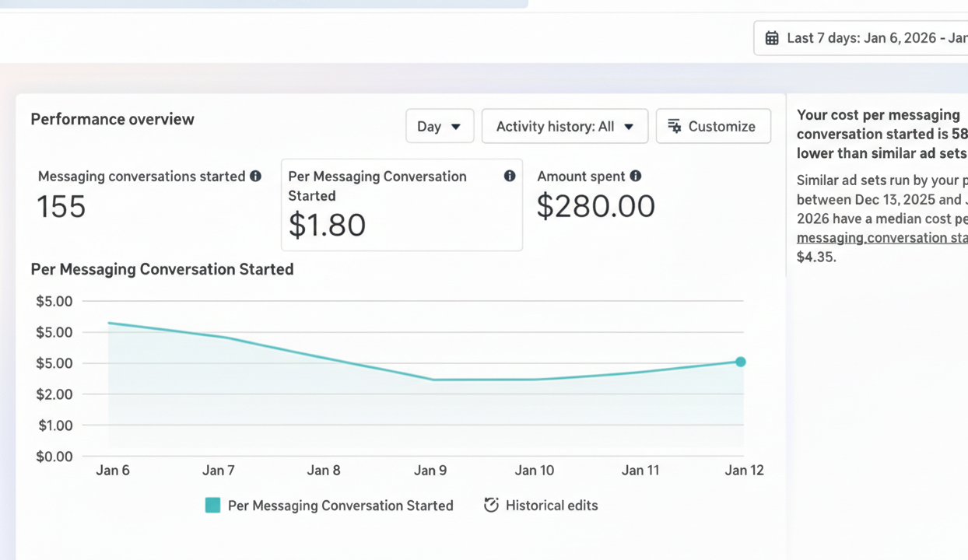Click the Jan 12 data point on the chart
The height and width of the screenshot is (560, 968).
740,362
